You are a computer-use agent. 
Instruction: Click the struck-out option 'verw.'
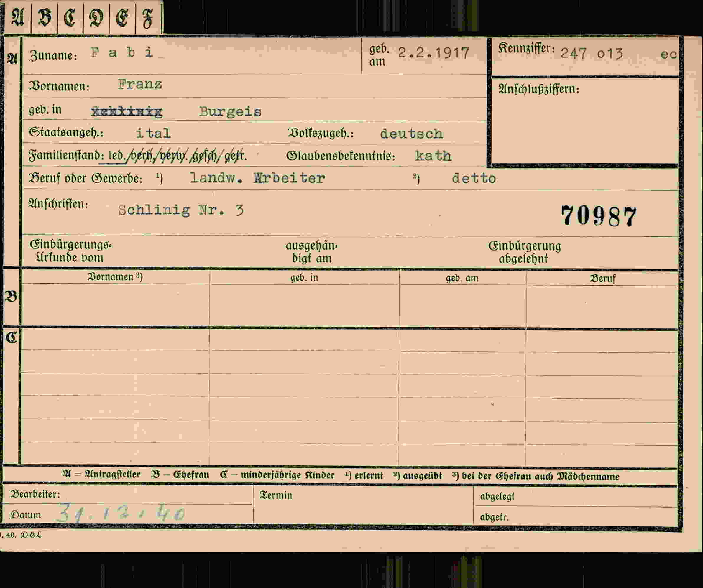174,156
